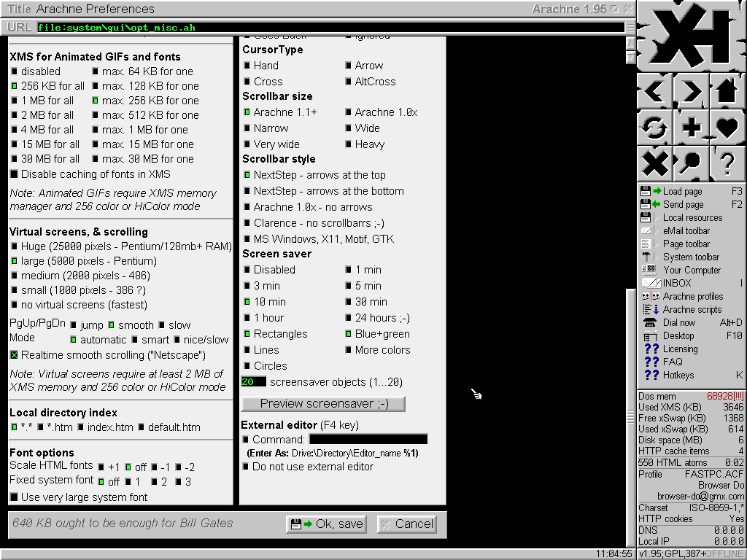This screenshot has height=560, width=747.
Task: Click the Dos mem value 68928
Action: [725, 396]
